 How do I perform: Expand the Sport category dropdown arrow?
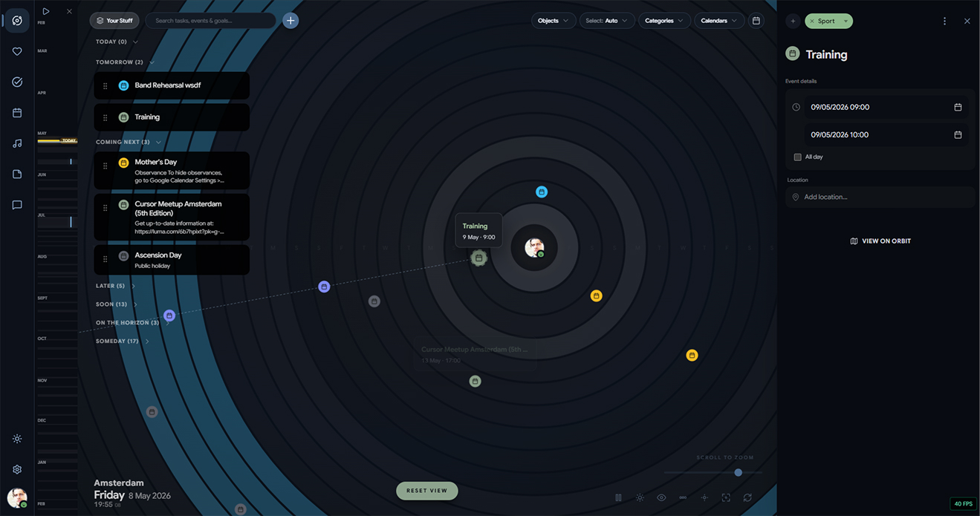846,22
